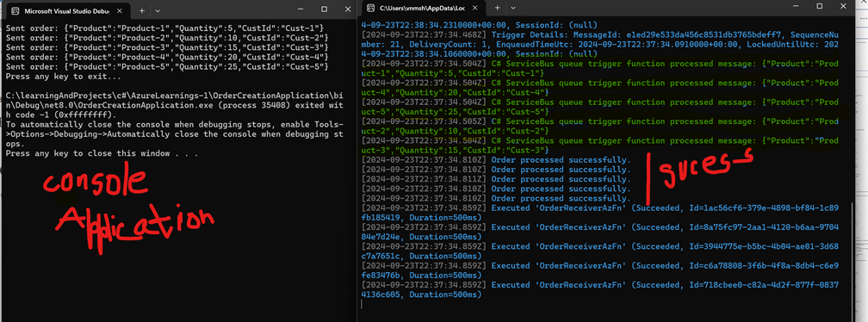Image resolution: width=868 pixels, height=322 pixels.
Task: Click the 'Press any key to close this window' line
Action: tap(102, 153)
